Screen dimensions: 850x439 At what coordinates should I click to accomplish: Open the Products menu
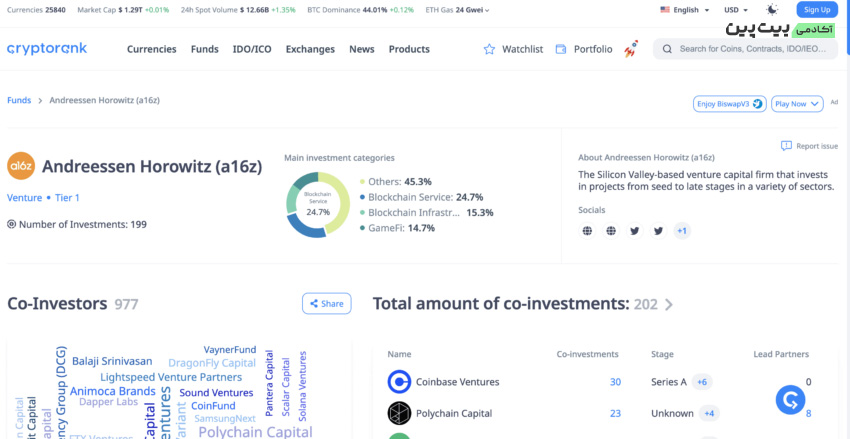point(409,49)
